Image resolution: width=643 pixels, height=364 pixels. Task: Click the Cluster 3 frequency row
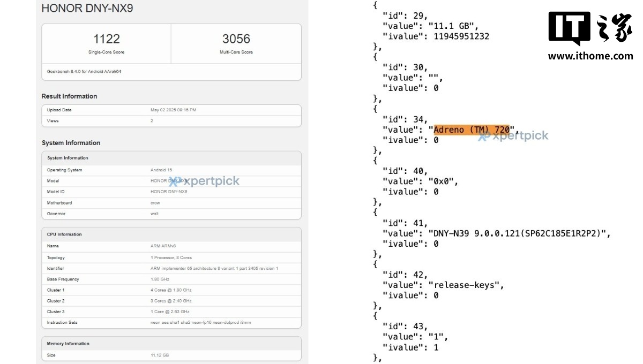pos(171,312)
